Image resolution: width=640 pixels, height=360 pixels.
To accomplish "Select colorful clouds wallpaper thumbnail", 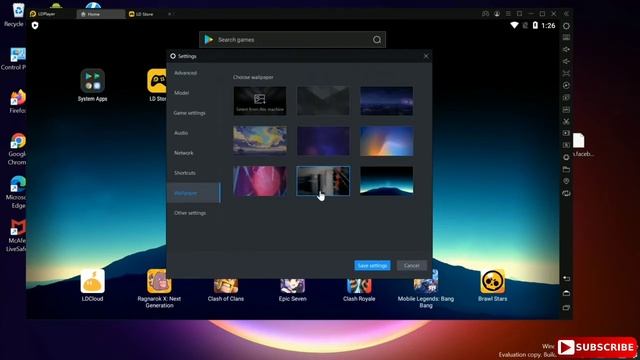I will 260,141.
